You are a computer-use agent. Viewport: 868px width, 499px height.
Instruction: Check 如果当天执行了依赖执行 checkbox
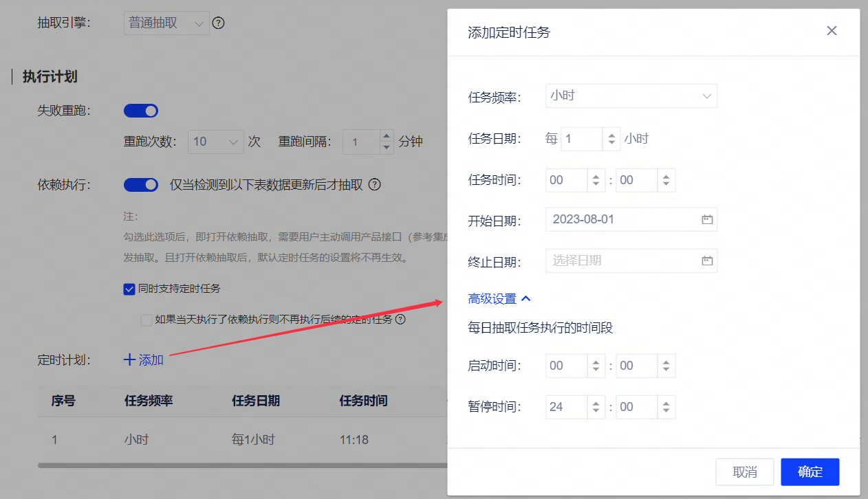[146, 320]
